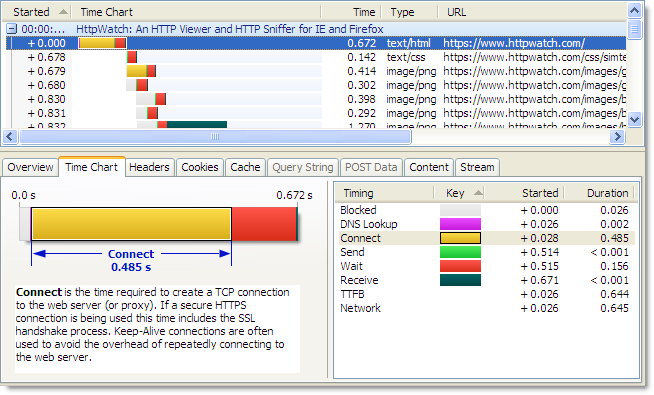Select the request started at +0.831
This screenshot has width=654, height=395.
tap(316, 113)
